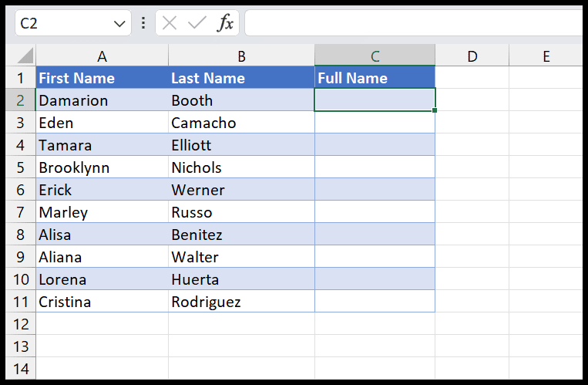Image resolution: width=588 pixels, height=385 pixels.
Task: Select column C header
Action: tap(375, 56)
